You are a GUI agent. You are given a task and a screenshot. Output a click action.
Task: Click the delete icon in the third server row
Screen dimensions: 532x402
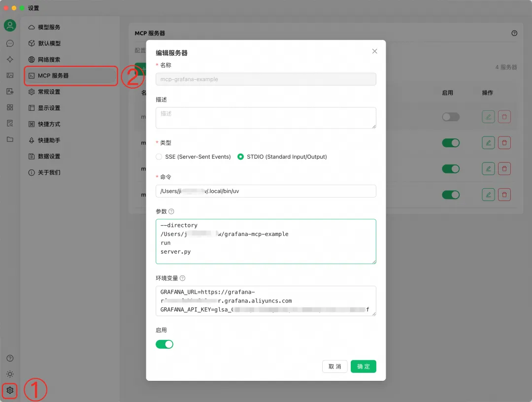point(504,168)
